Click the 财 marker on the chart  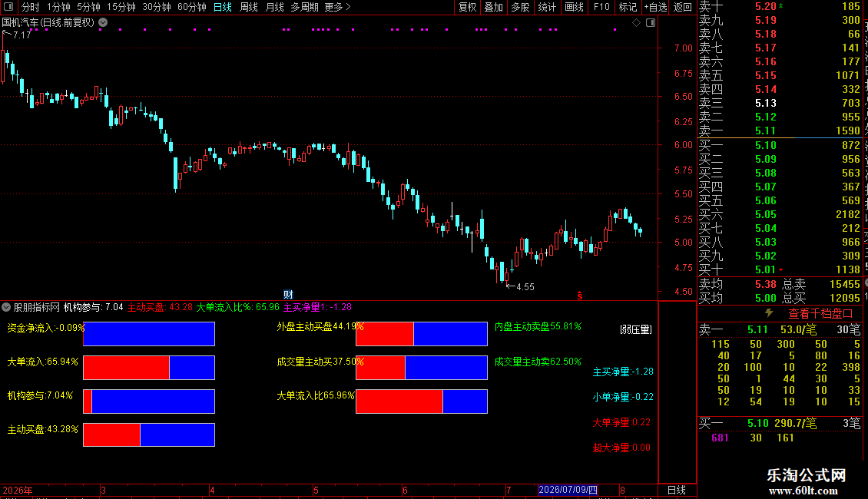288,294
